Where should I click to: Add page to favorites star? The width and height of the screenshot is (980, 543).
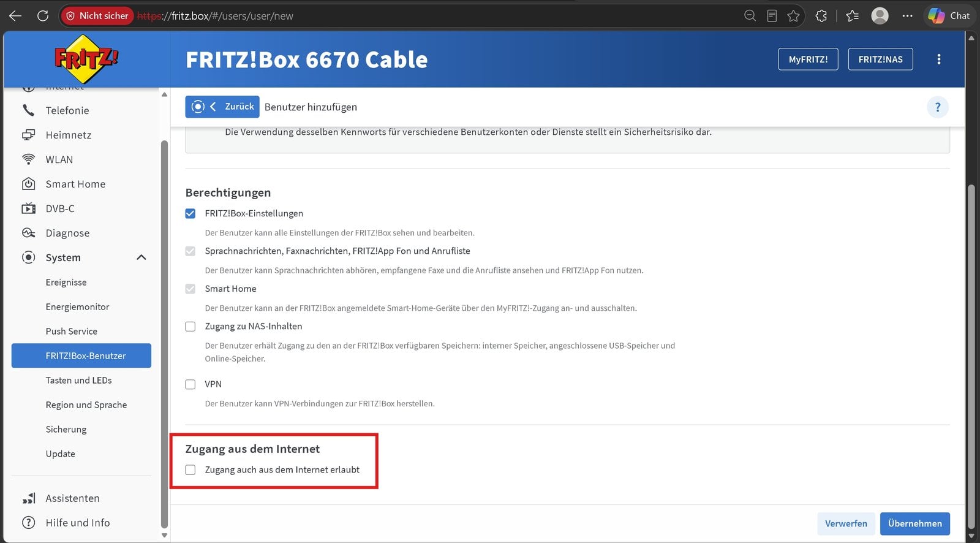coord(794,16)
